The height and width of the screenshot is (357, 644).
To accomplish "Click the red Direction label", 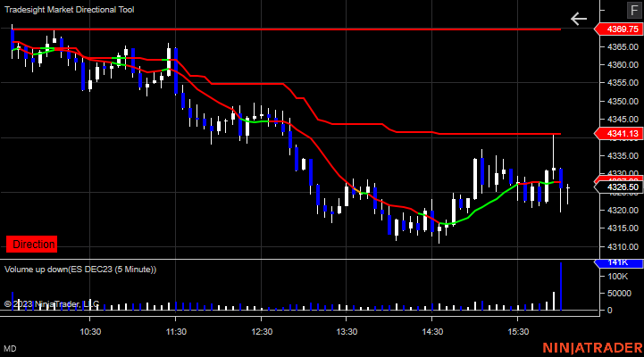I will (31, 245).
